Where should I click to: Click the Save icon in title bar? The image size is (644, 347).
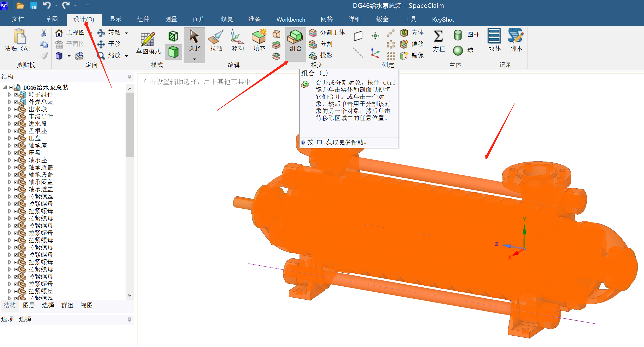point(34,5)
